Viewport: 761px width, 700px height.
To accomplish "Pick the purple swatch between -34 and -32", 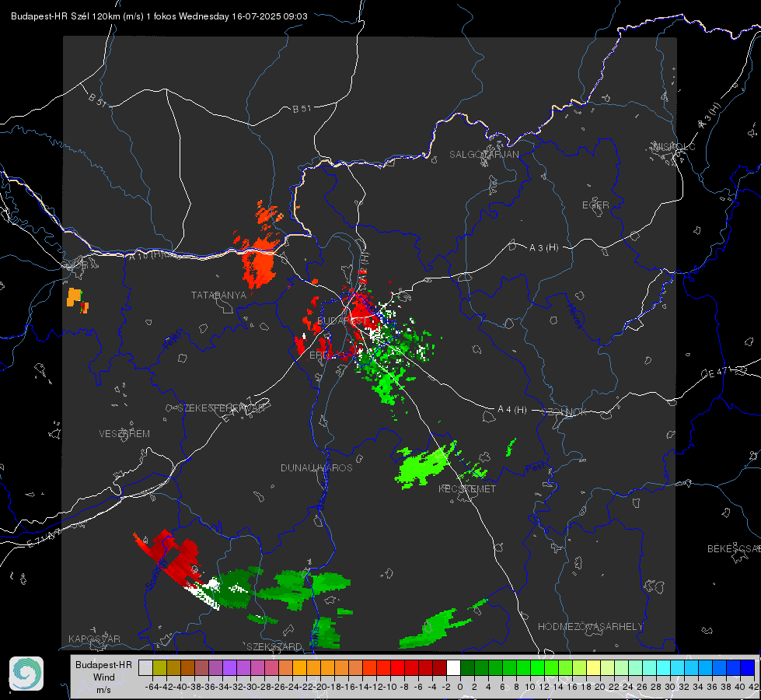I will pyautogui.click(x=229, y=667).
